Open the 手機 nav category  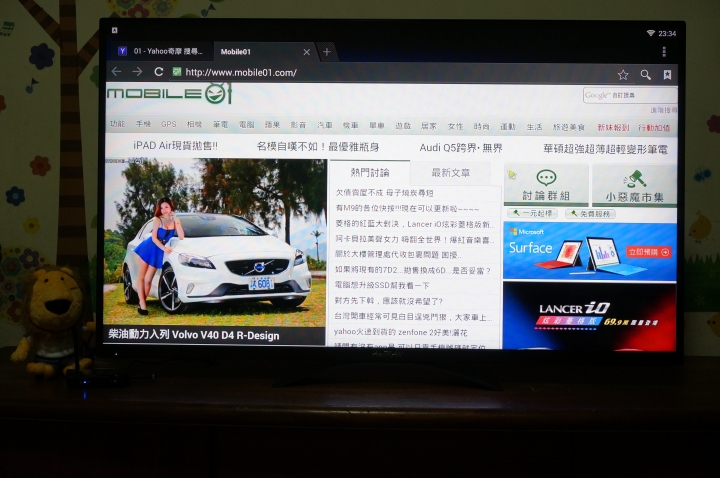coord(143,124)
